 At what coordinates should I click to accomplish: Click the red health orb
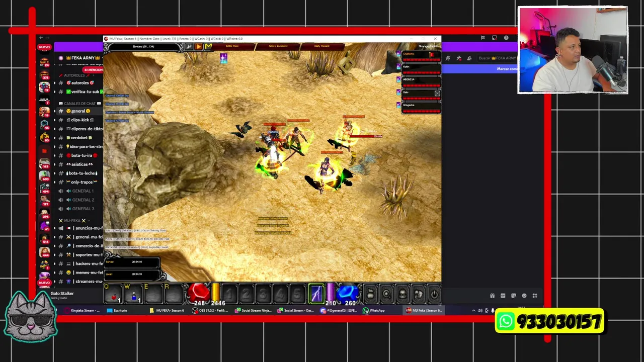click(199, 294)
